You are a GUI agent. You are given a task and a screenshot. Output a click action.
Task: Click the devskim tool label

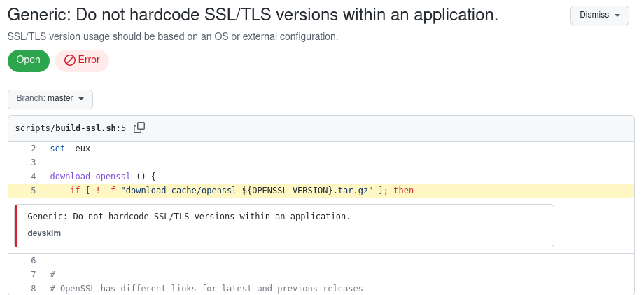[x=44, y=233]
